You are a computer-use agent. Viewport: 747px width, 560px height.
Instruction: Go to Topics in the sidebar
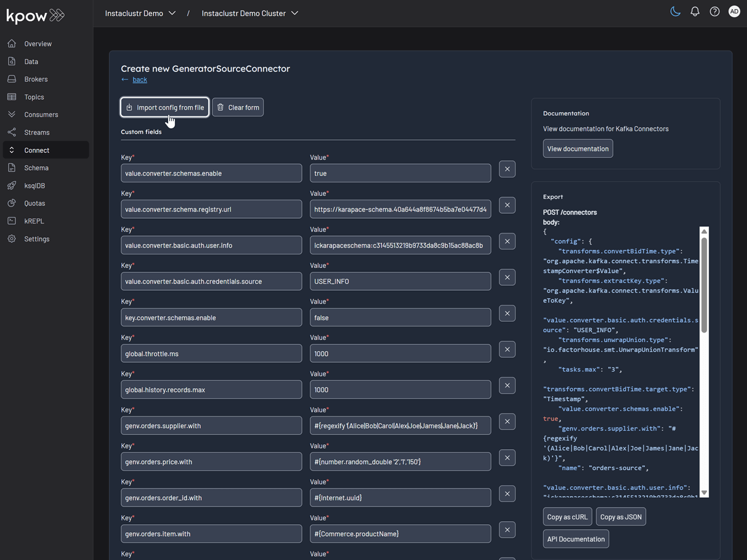(34, 97)
